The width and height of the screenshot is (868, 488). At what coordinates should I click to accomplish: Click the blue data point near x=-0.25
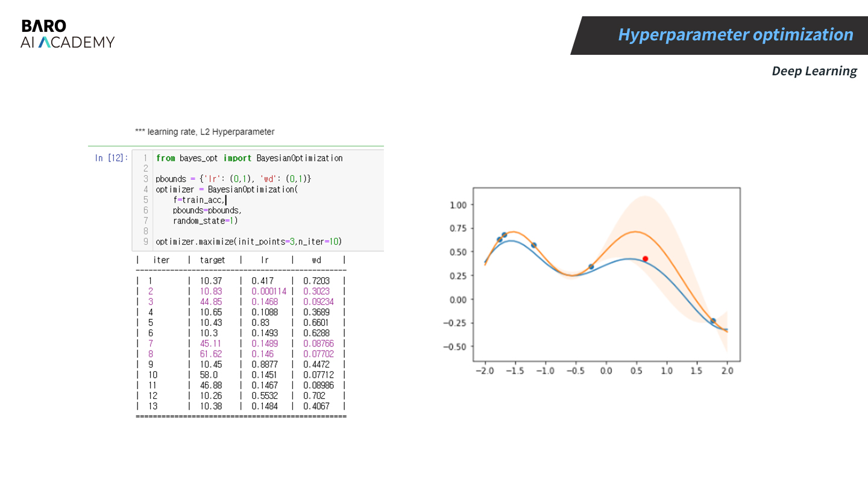pos(591,266)
